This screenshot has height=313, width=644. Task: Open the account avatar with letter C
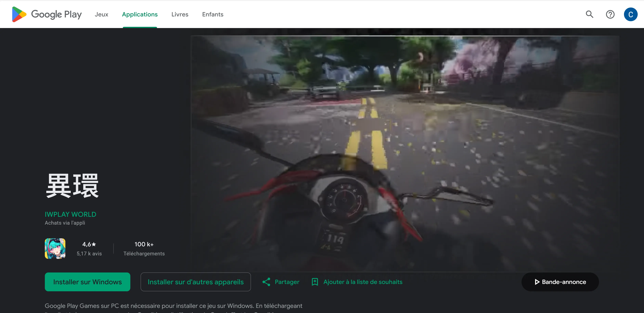(x=630, y=14)
